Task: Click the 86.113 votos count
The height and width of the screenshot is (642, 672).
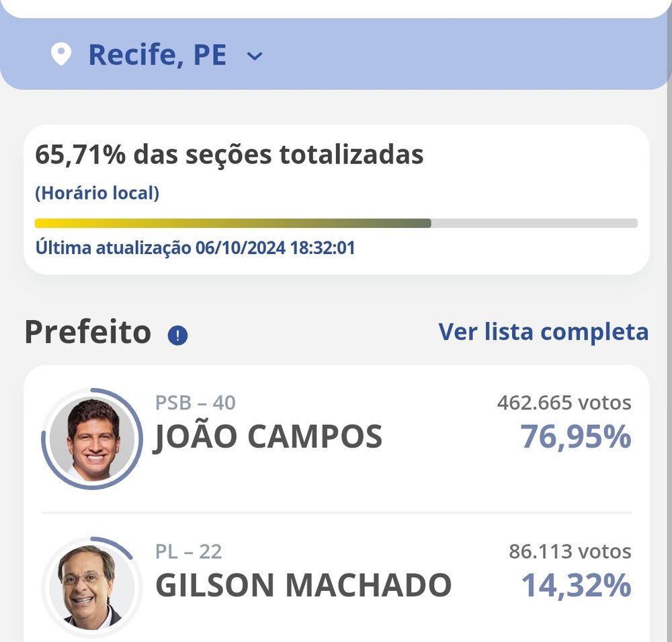Action: pos(570,552)
